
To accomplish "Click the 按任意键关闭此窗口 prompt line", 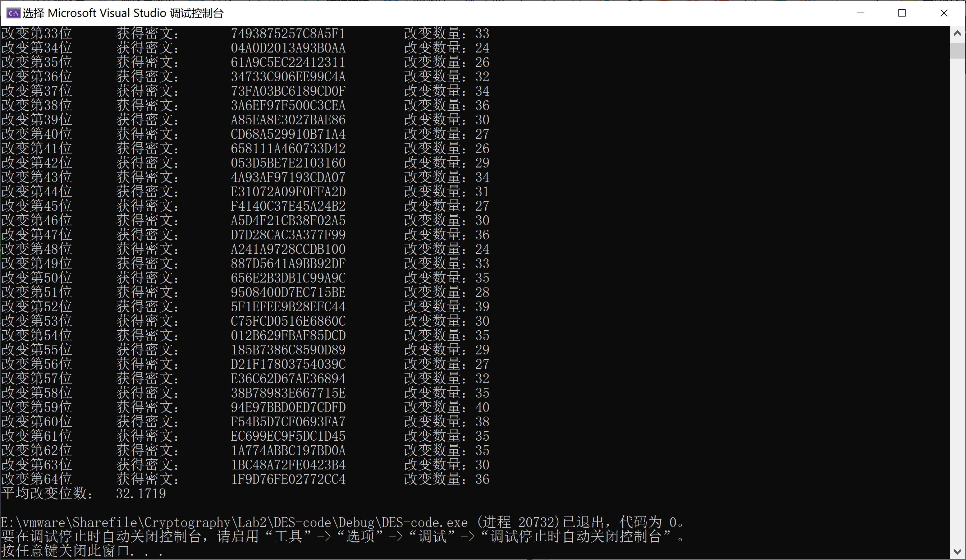I will coord(82,551).
